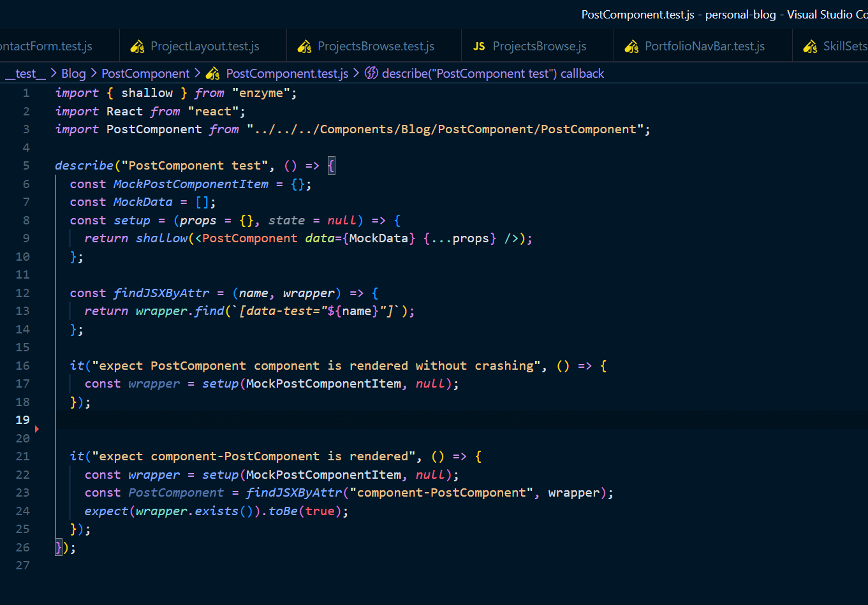Click the Jest icon on the SkillSets tab
The width and height of the screenshot is (868, 605).
pyautogui.click(x=810, y=47)
